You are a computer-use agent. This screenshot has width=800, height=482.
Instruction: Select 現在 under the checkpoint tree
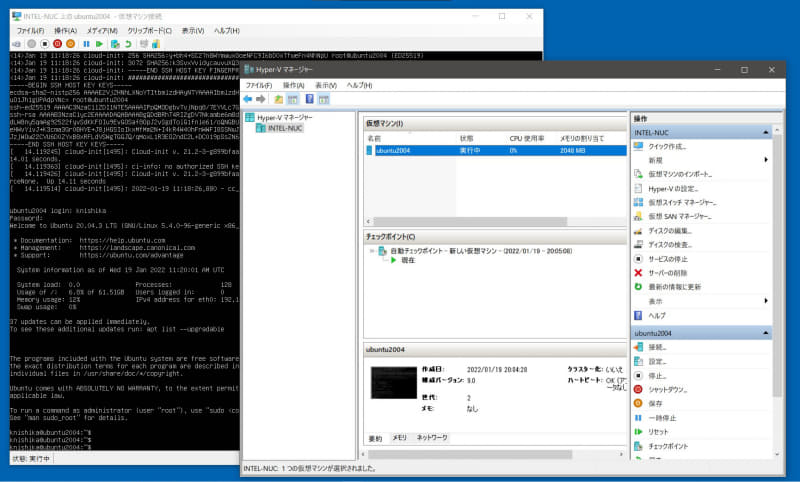pyautogui.click(x=408, y=261)
